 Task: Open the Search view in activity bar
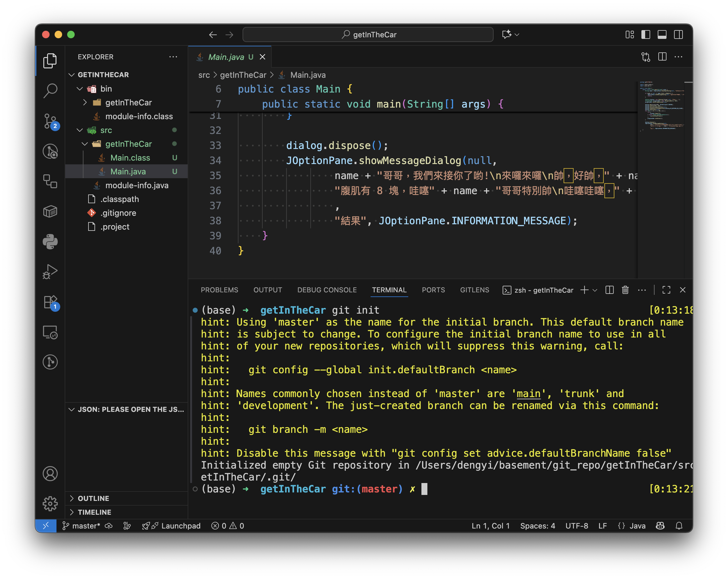coord(50,90)
